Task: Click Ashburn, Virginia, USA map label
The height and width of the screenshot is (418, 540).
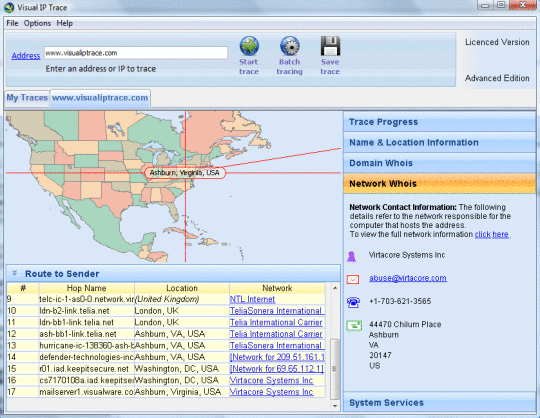Action: click(185, 173)
